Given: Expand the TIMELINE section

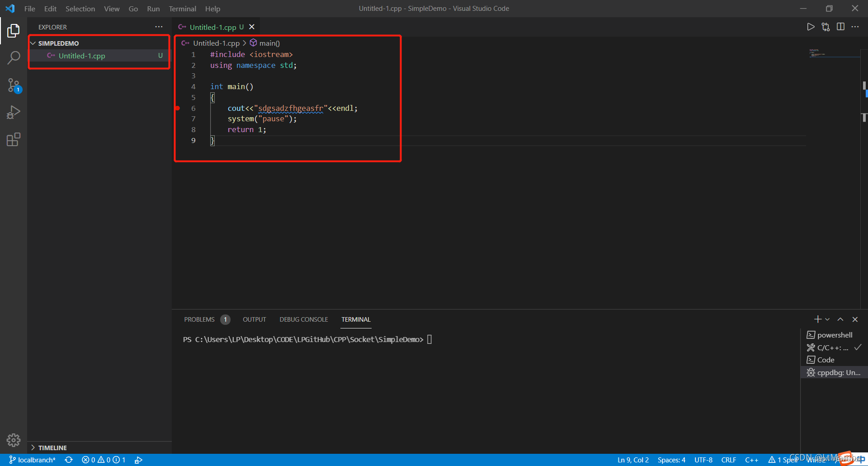Looking at the screenshot, I should (x=99, y=447).
